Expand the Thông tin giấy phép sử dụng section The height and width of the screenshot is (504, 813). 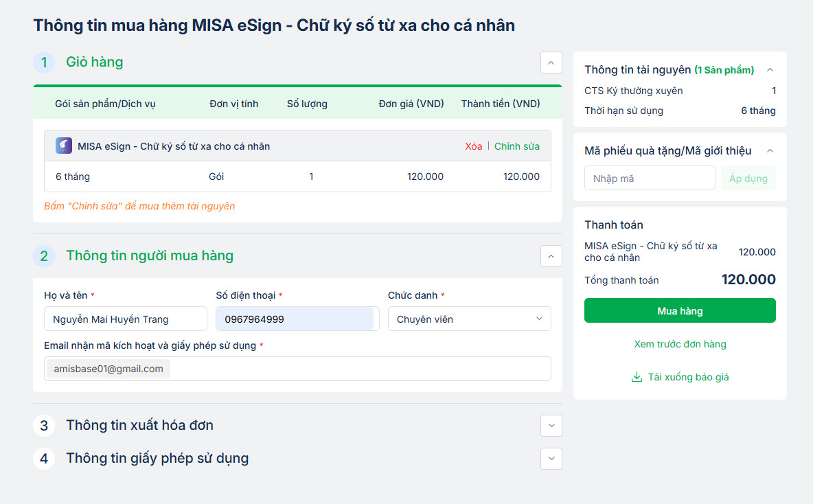(x=551, y=459)
